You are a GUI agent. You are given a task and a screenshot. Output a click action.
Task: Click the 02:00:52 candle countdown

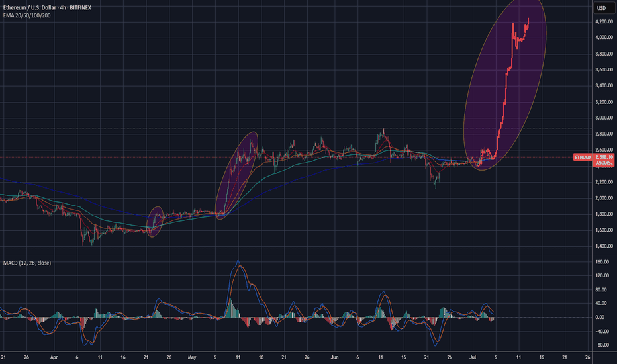coord(604,163)
